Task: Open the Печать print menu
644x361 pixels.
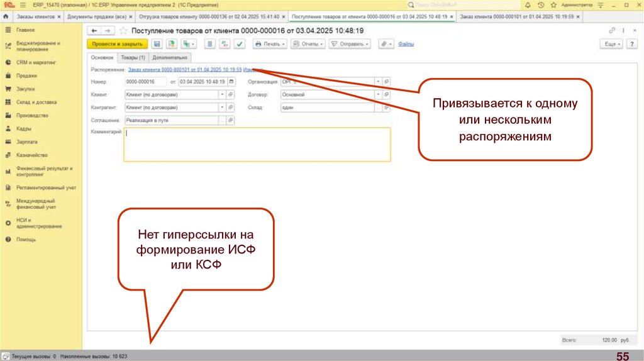Action: point(270,44)
